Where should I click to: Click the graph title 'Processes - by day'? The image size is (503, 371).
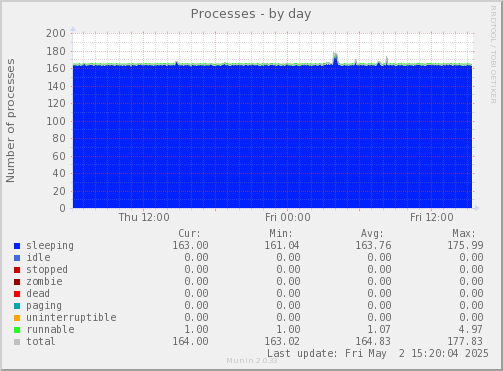(251, 14)
